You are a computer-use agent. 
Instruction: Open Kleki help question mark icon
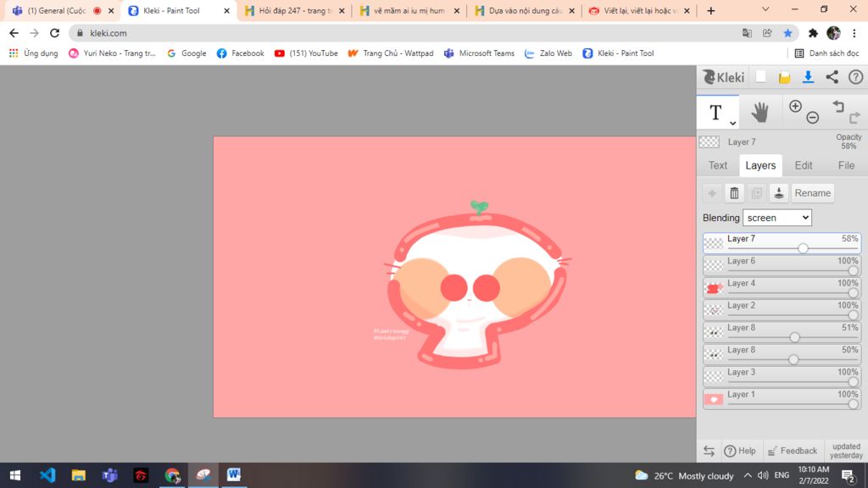pos(856,77)
